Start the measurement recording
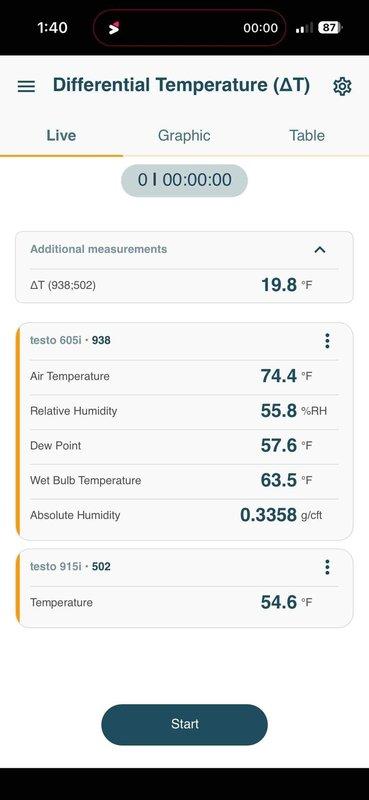This screenshot has width=369, height=800. (184, 724)
